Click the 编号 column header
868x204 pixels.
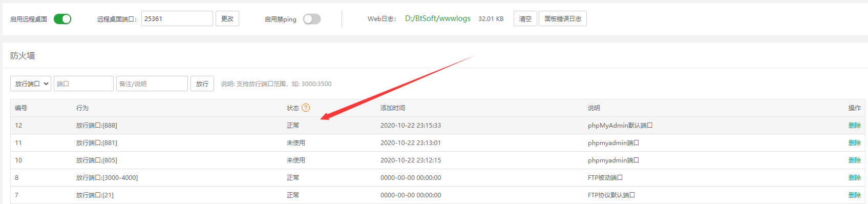pos(21,108)
